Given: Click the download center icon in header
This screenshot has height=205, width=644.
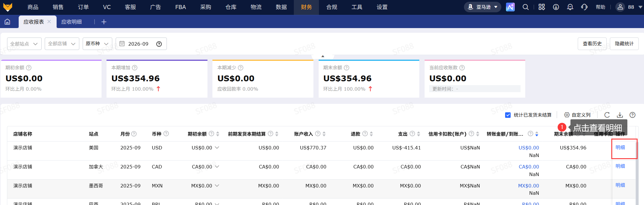Looking at the screenshot, I should point(556,7).
